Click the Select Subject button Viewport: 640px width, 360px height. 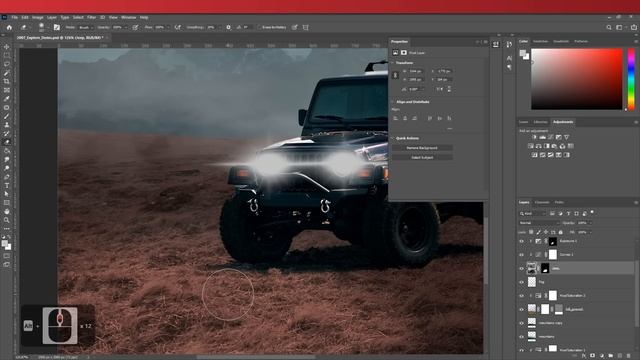pyautogui.click(x=422, y=157)
